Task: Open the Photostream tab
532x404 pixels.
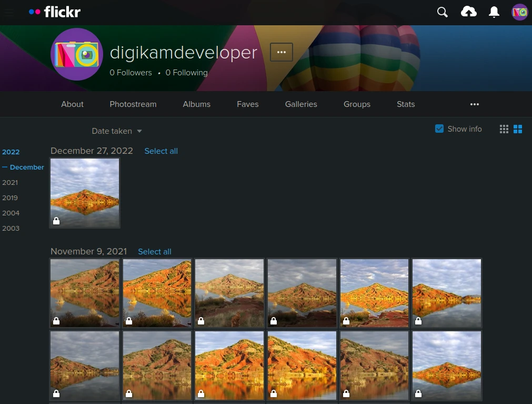Action: click(133, 104)
